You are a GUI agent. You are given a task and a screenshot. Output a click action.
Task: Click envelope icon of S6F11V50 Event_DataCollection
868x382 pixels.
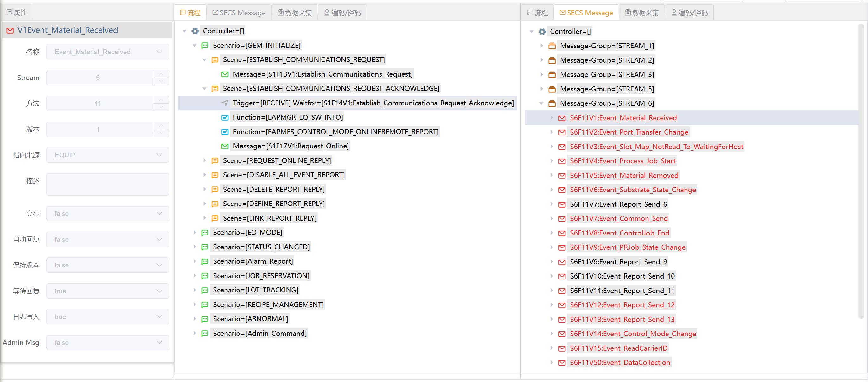(562, 363)
